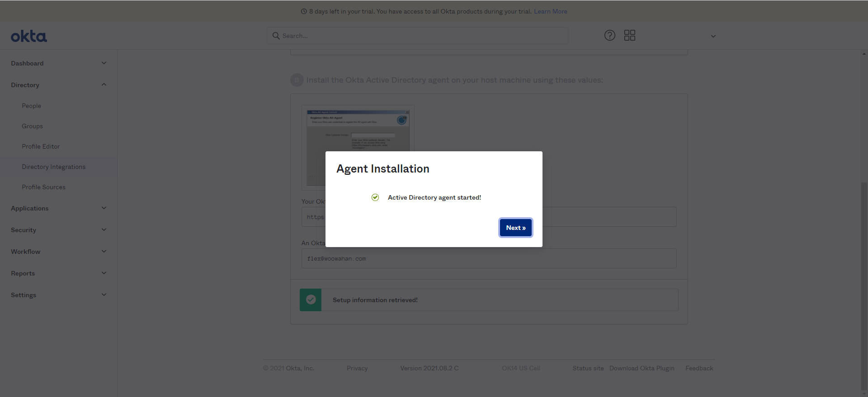Collapse the Directory menu chevron
The width and height of the screenshot is (868, 397).
(104, 85)
